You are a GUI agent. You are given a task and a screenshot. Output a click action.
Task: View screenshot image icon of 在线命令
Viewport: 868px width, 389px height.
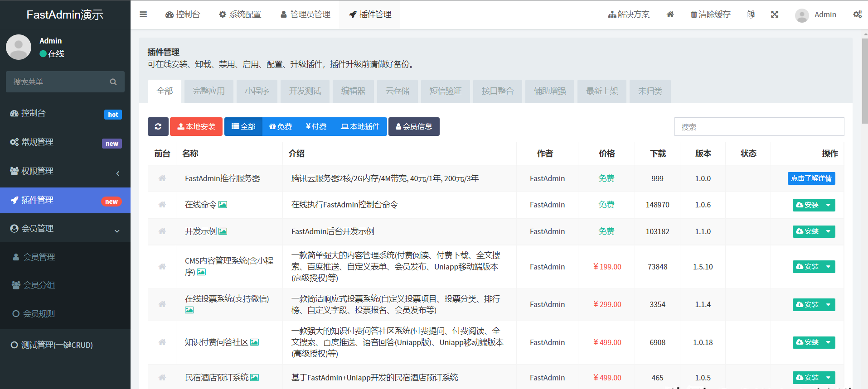tap(223, 205)
